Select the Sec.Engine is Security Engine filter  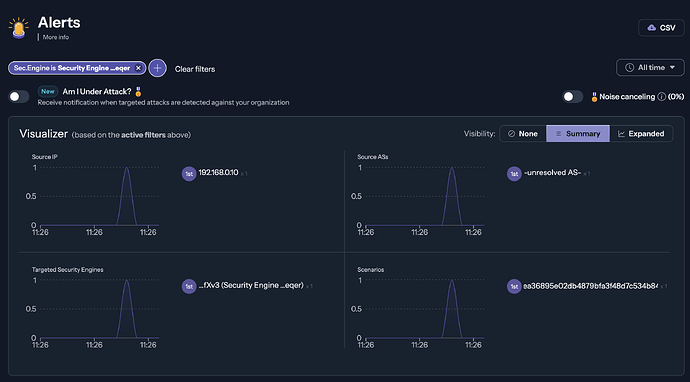(72, 68)
